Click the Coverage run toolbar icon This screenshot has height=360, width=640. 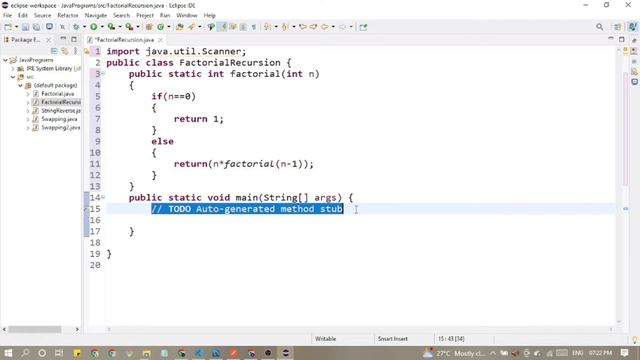[111, 27]
